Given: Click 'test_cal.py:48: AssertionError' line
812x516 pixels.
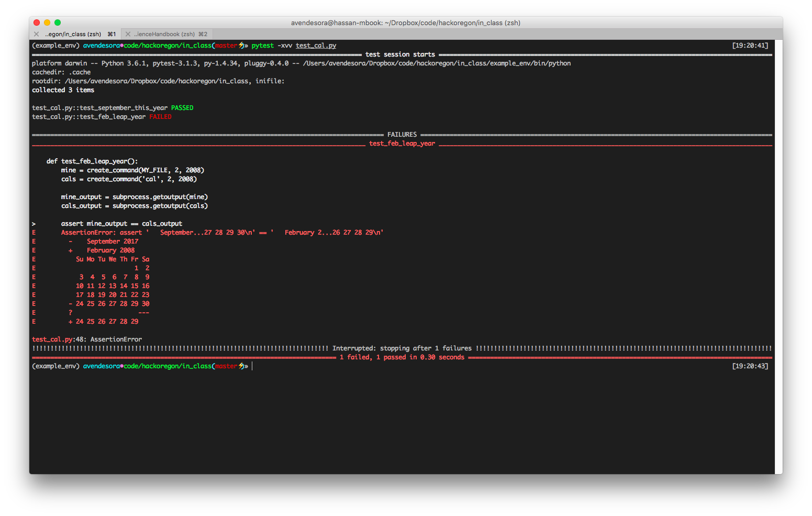Looking at the screenshot, I should pos(87,339).
